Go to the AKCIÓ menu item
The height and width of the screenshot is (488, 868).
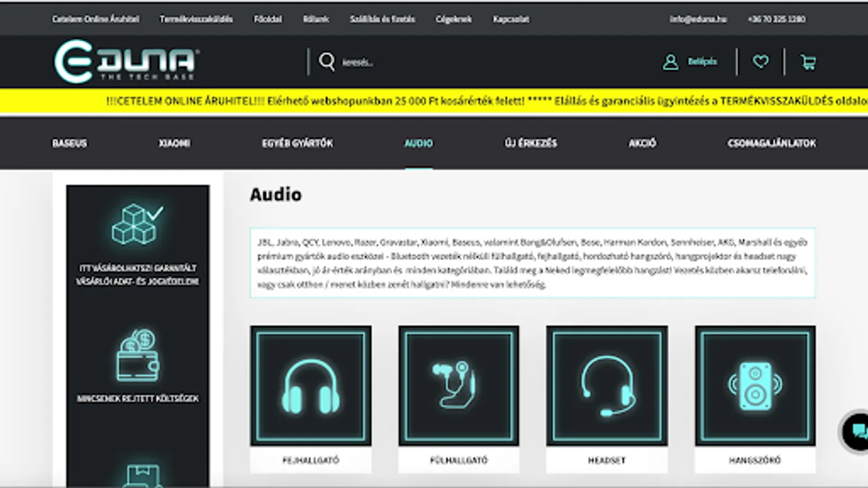point(642,143)
